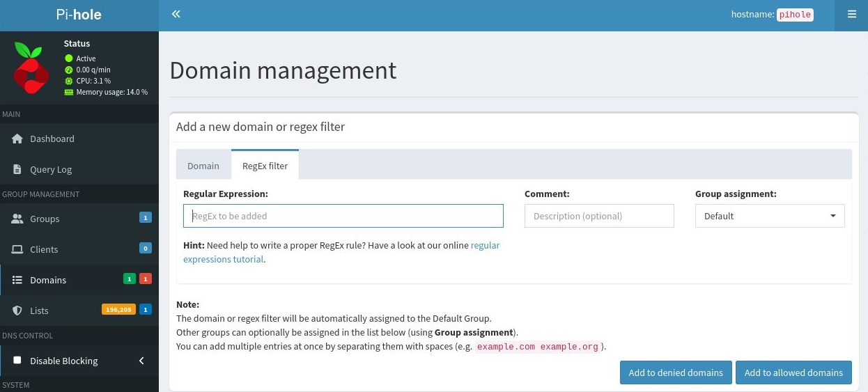Click the orange 196,205 lists badge
Image resolution: width=868 pixels, height=392 pixels.
[x=119, y=310]
